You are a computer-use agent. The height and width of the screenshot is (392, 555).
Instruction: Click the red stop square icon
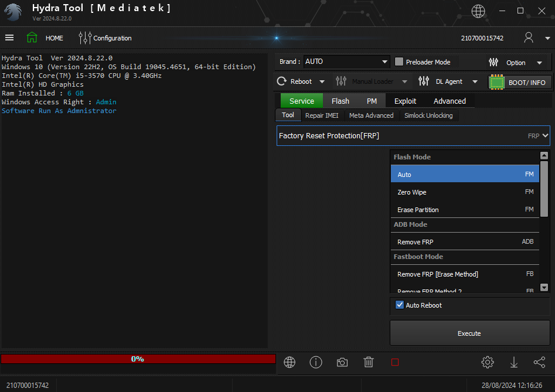395,362
